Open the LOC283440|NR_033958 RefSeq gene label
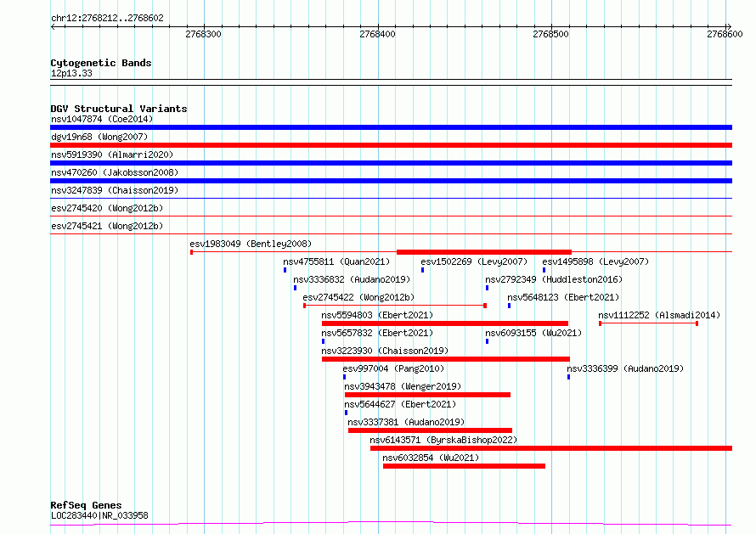Viewport: 756px width, 534px height. pyautogui.click(x=99, y=515)
